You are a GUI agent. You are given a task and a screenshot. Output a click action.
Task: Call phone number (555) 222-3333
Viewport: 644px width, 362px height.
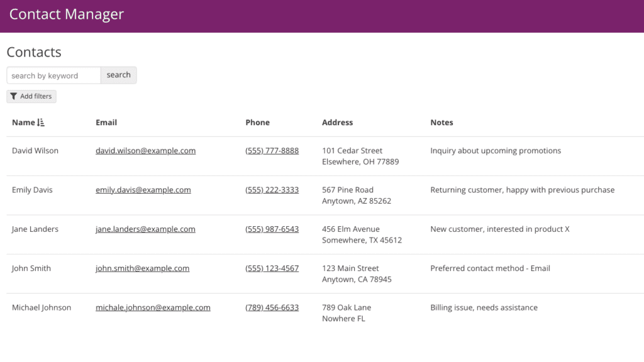click(x=272, y=190)
